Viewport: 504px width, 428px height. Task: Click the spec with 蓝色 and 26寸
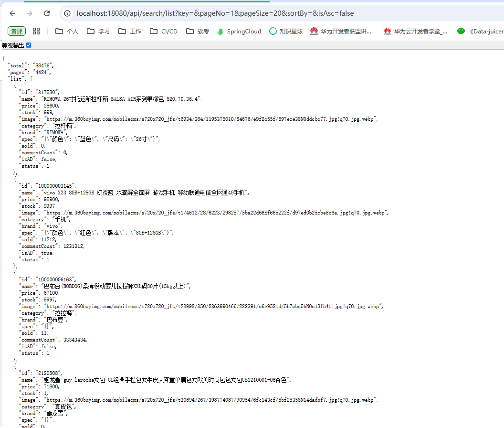coord(100,139)
